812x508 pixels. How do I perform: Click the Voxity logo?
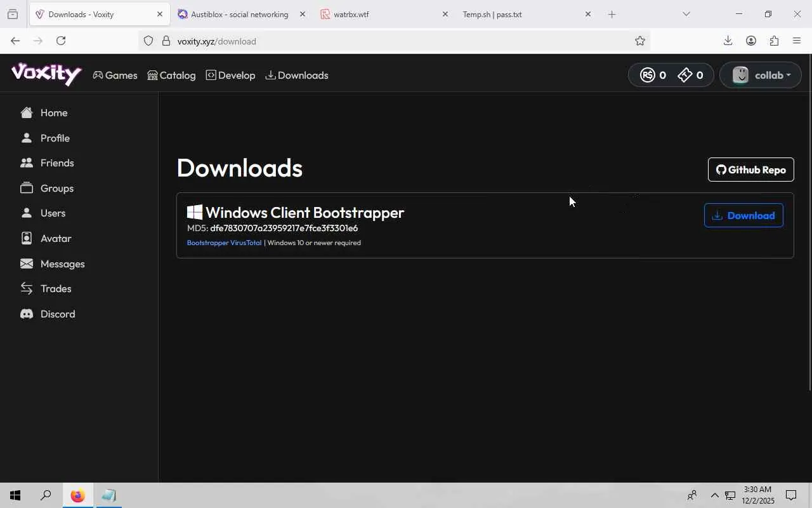[x=46, y=74]
